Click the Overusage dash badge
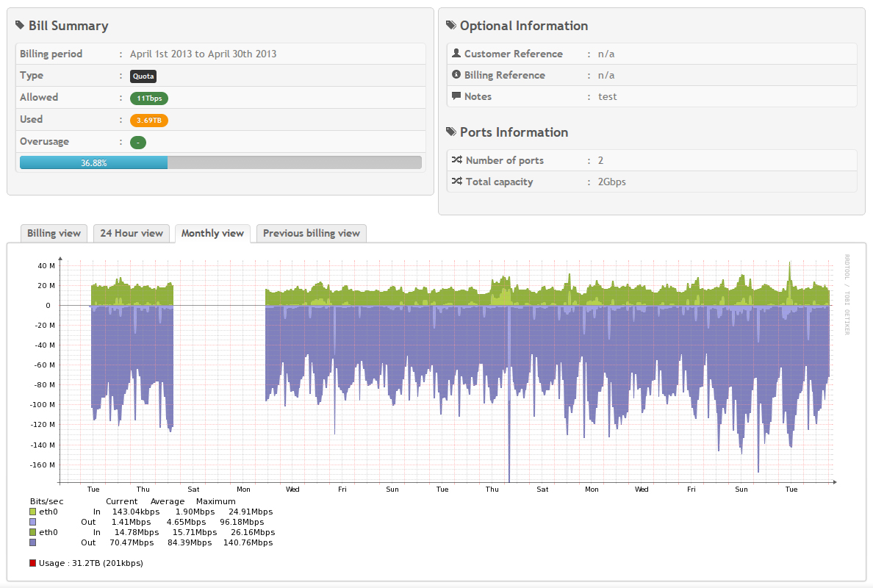Screen dimensions: 873x588 138,142
